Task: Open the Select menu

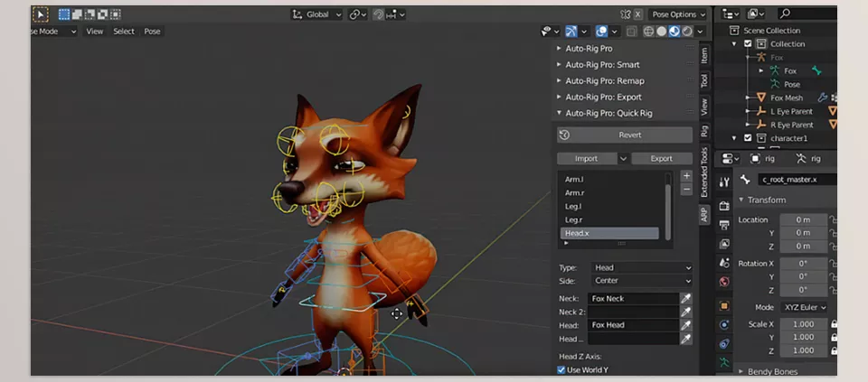Action: pyautogui.click(x=124, y=32)
